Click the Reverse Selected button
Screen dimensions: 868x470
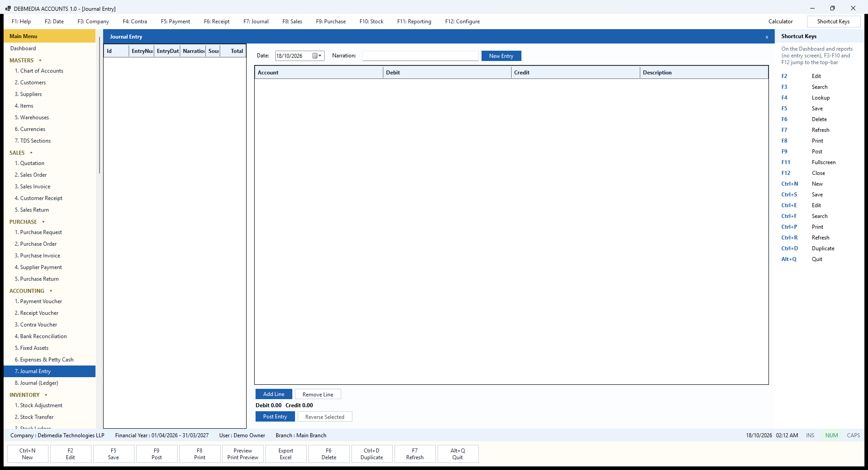325,417
